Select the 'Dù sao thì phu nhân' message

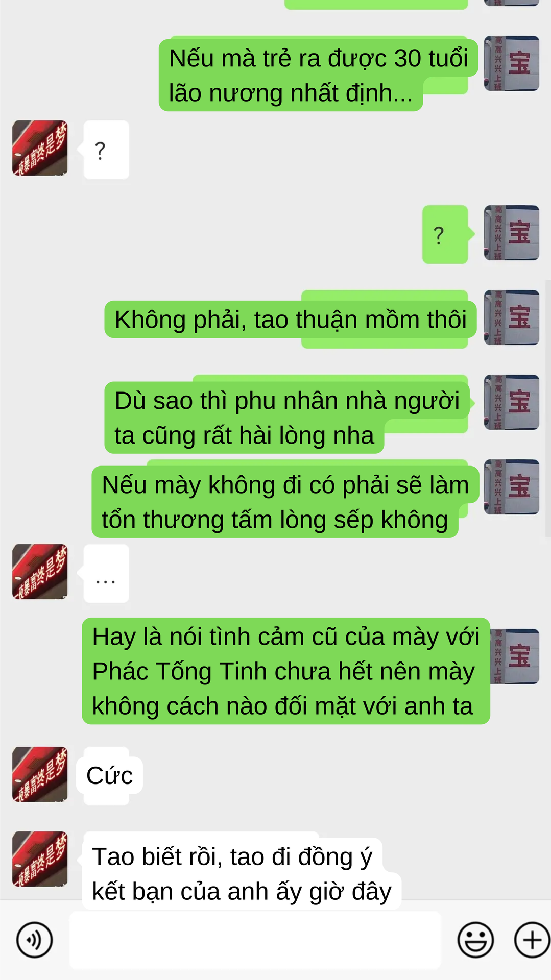click(x=287, y=418)
